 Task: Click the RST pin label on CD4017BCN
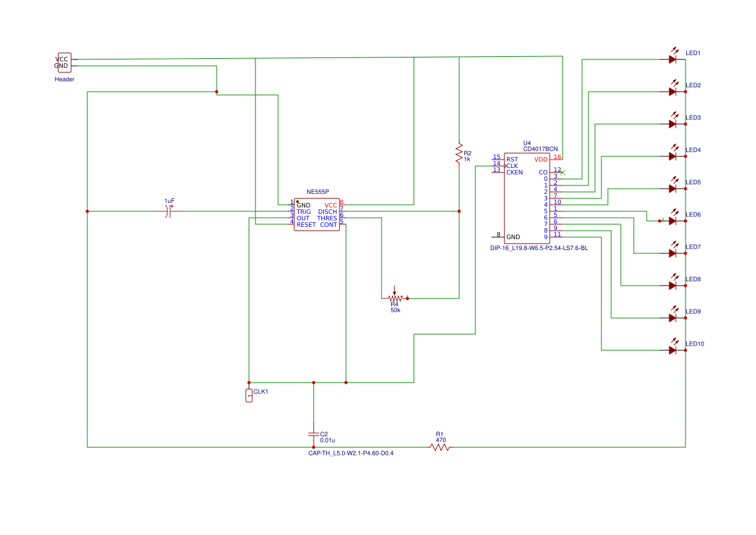[512, 160]
